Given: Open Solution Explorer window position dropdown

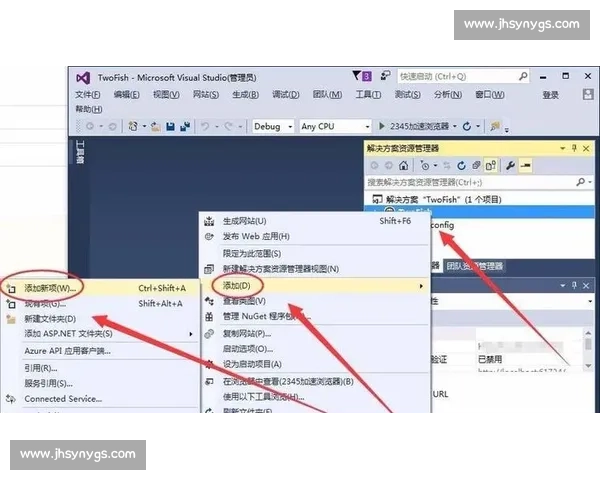Looking at the screenshot, I should 562,148.
